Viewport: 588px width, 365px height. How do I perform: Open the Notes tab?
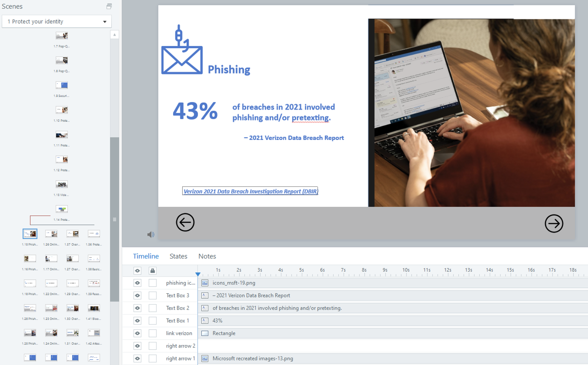(x=207, y=256)
